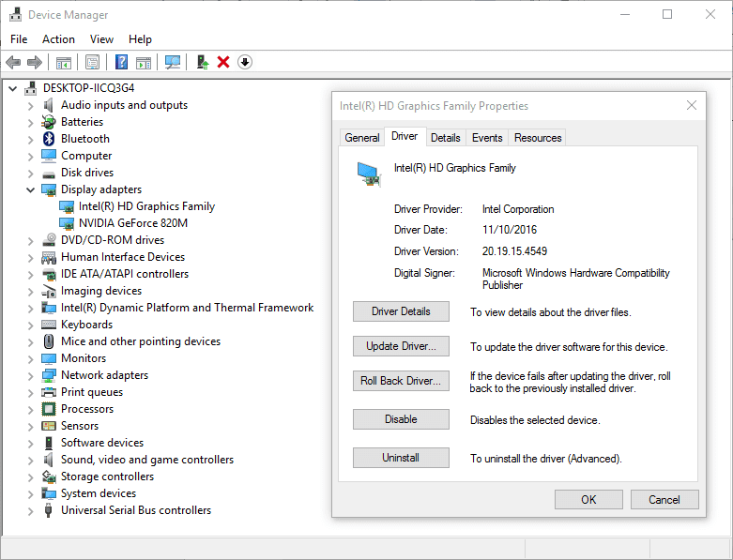This screenshot has height=560, width=733.
Task: Click the Human Interface Devices icon
Action: (x=49, y=257)
